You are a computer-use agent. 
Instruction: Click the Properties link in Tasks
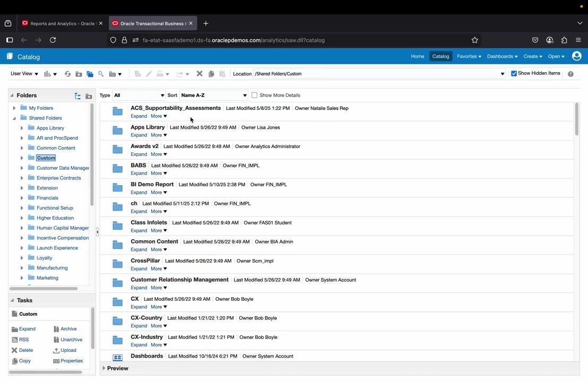tap(72, 361)
